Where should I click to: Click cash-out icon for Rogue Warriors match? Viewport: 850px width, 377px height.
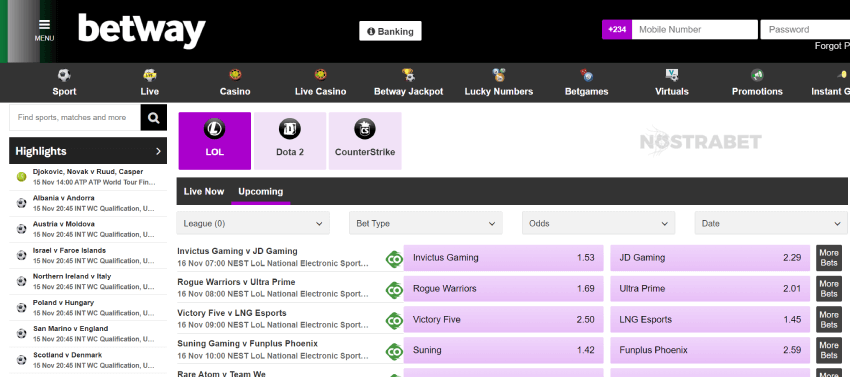click(394, 290)
